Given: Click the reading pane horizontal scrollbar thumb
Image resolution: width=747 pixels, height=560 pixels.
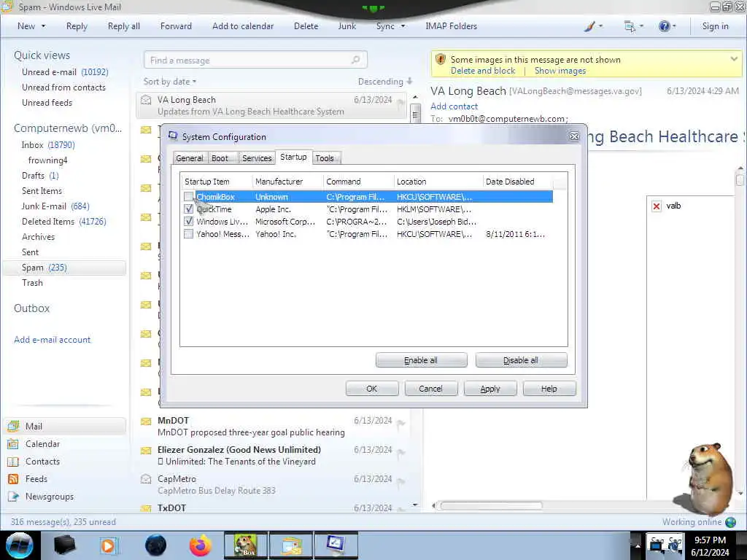Looking at the screenshot, I should [x=491, y=505].
